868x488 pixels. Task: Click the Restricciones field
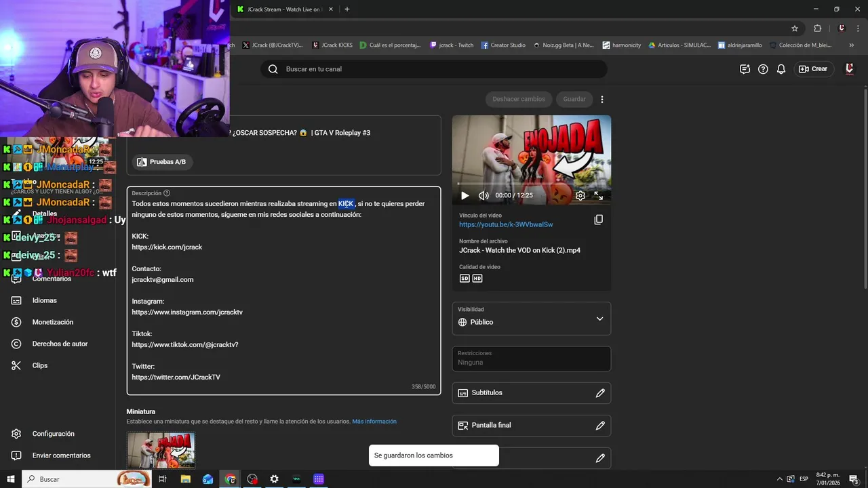tap(532, 359)
